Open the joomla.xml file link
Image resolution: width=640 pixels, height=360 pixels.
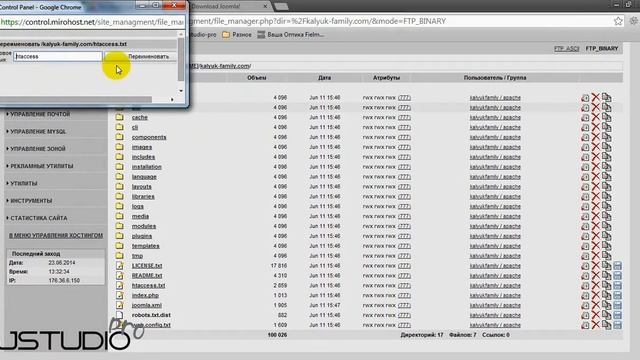coord(147,305)
